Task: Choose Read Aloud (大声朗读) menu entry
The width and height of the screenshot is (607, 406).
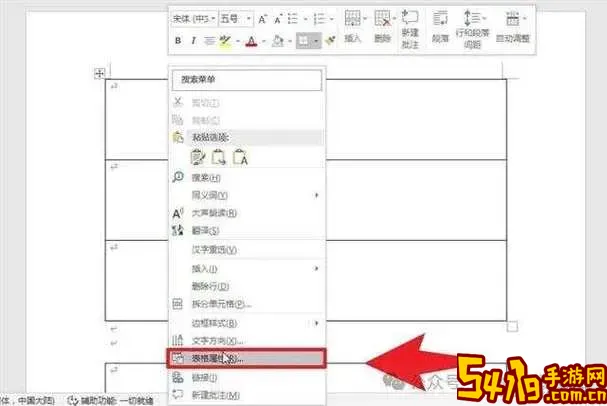Action: click(247, 213)
